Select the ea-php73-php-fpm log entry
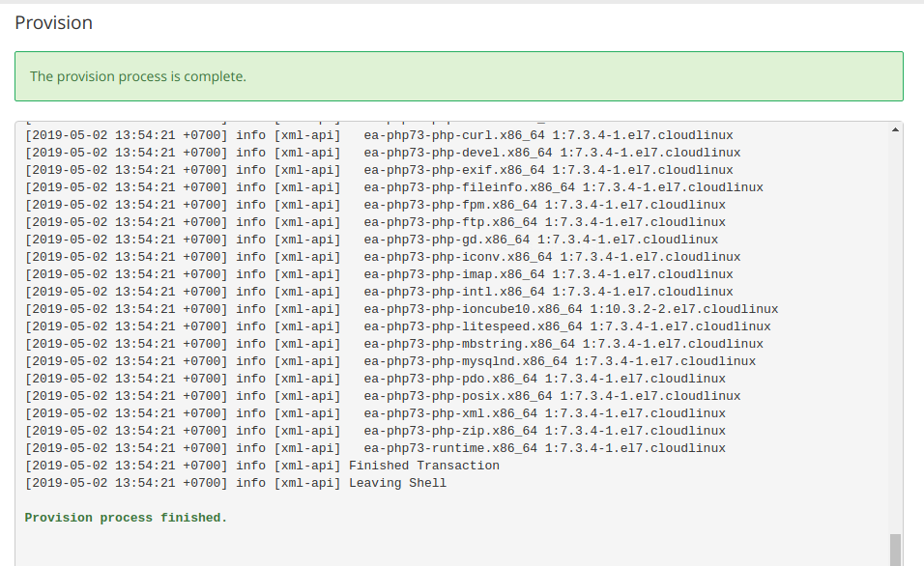This screenshot has width=924, height=566. 544,205
